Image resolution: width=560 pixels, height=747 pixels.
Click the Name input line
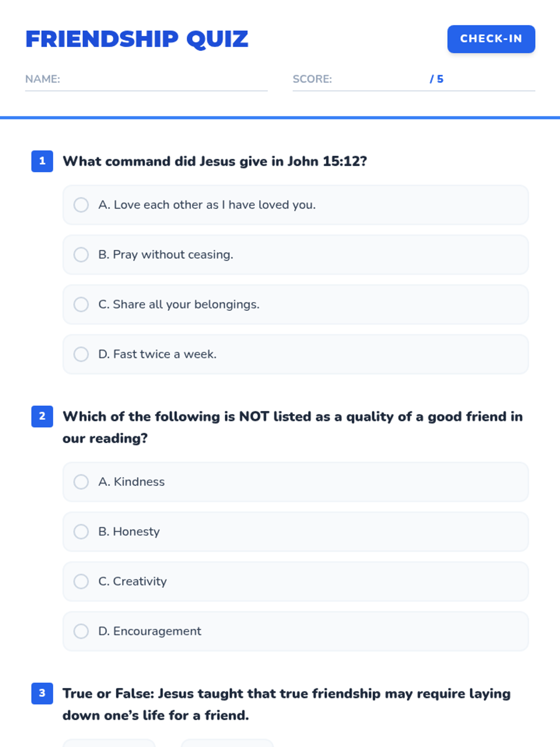point(163,79)
